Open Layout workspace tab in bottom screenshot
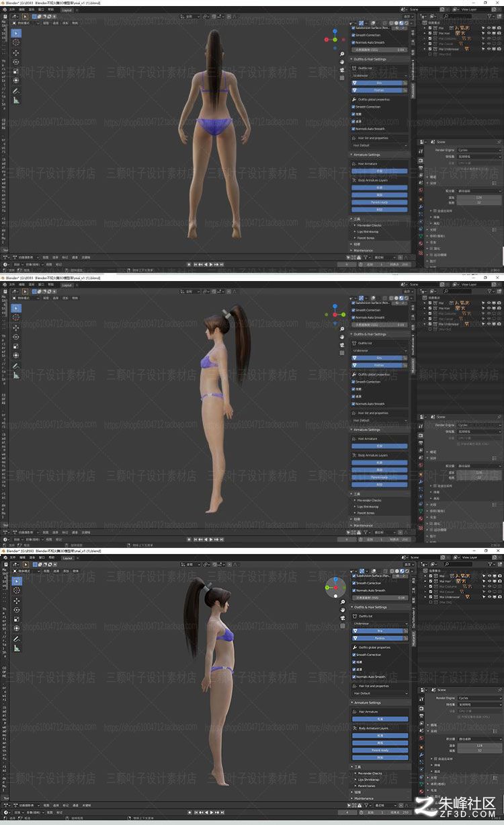Viewport: 504px width, 825px height. pos(67,558)
